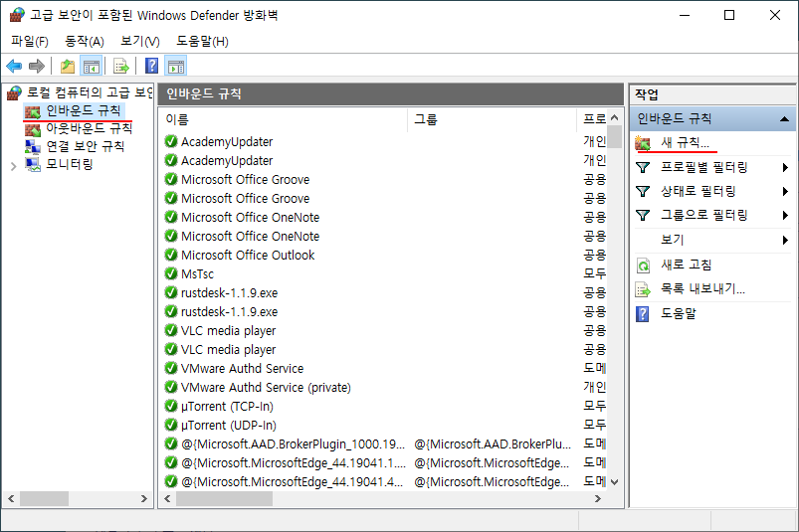
Task: Click the Help question mark toolbar icon
Action: (x=152, y=67)
